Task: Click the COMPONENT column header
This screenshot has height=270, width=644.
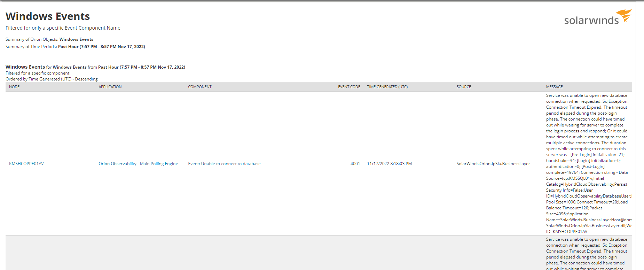Action: [200, 87]
